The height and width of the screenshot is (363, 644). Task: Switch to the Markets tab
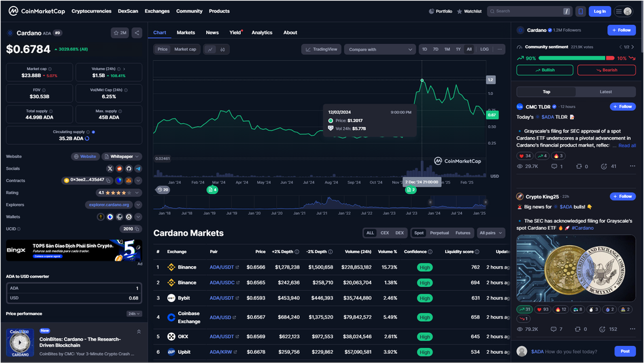(186, 33)
